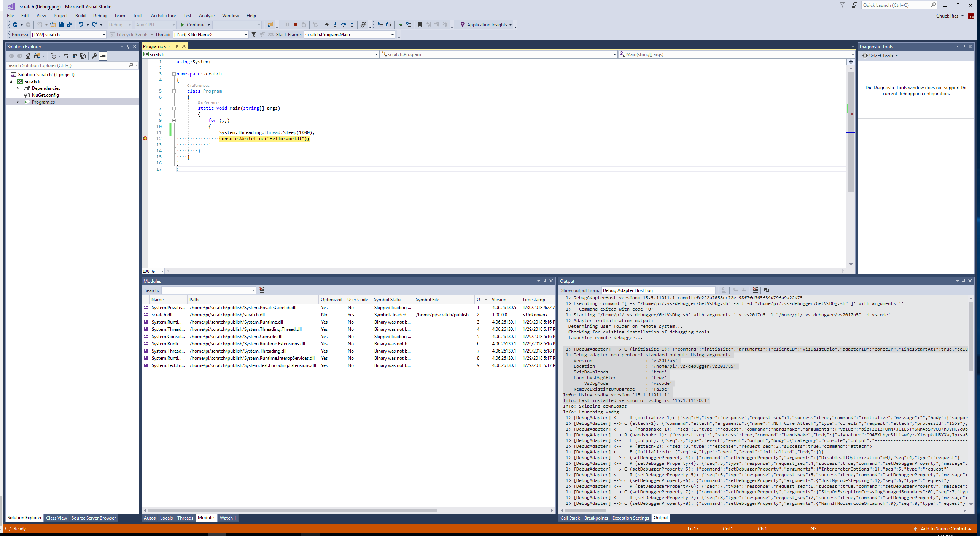Click the Step Over icon
Image resolution: width=980 pixels, height=536 pixels.
coord(343,25)
